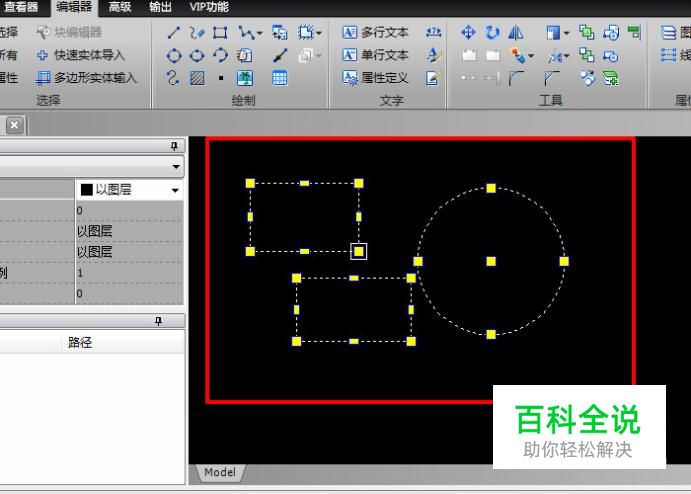Open the line type icon
Image resolution: width=691 pixels, height=494 pixels.
tap(669, 55)
